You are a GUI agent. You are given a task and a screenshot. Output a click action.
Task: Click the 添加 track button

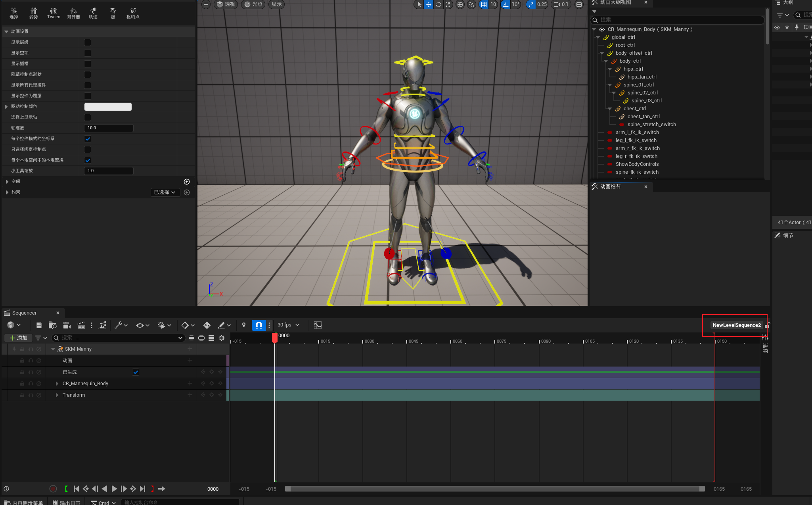pyautogui.click(x=18, y=338)
